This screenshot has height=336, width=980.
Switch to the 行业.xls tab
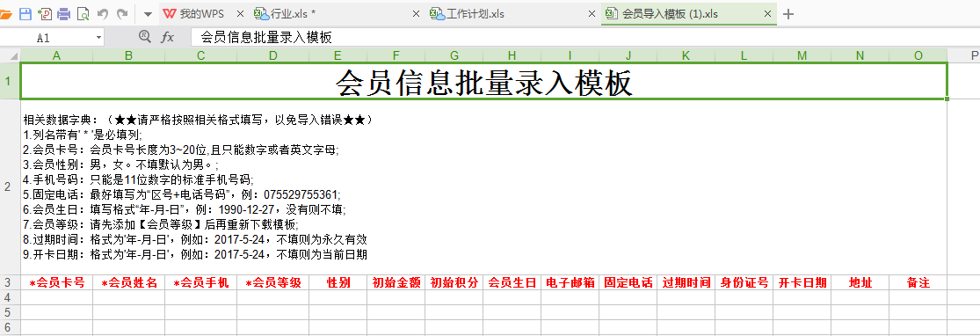(285, 14)
